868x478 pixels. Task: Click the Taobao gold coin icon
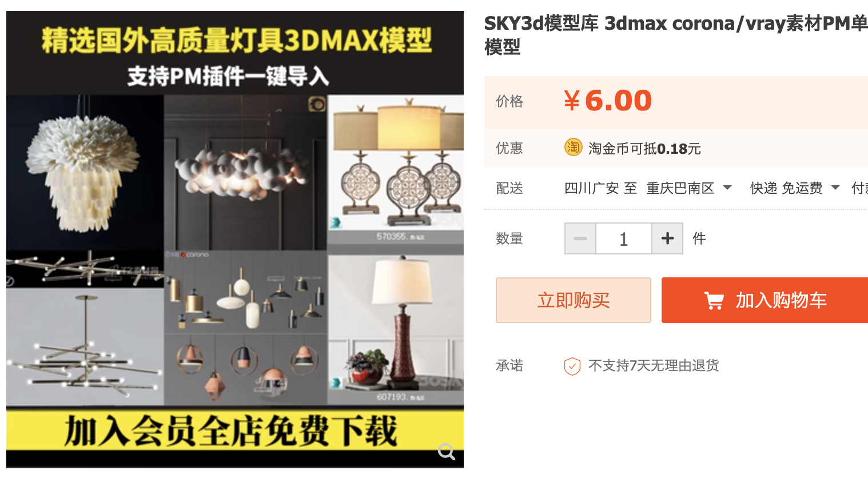pos(573,148)
